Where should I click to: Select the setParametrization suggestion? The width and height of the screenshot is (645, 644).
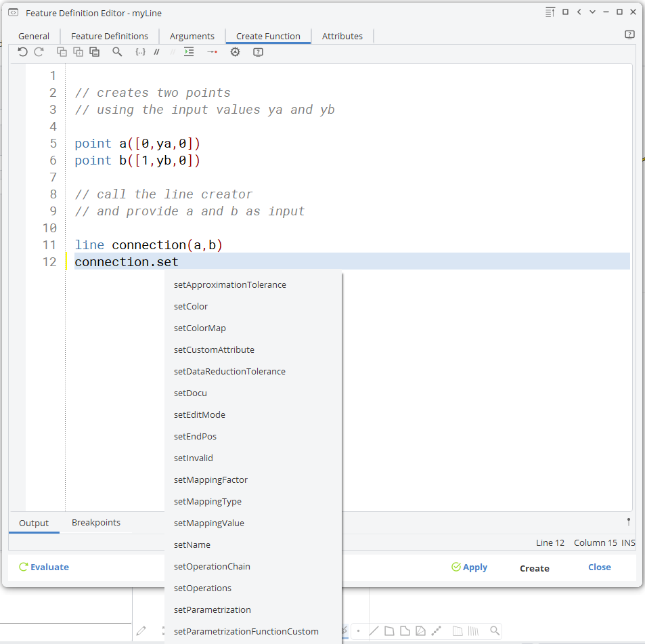253,610
